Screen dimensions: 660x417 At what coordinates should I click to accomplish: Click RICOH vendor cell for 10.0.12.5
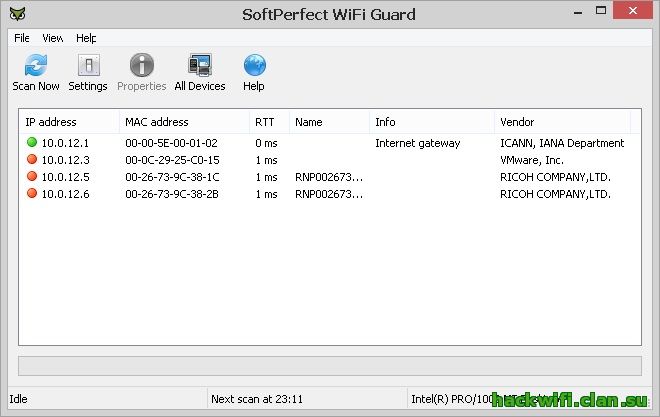pyautogui.click(x=555, y=177)
